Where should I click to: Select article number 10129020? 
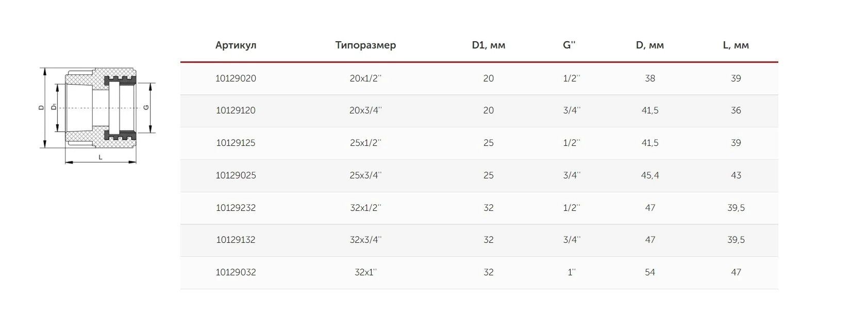pos(236,78)
